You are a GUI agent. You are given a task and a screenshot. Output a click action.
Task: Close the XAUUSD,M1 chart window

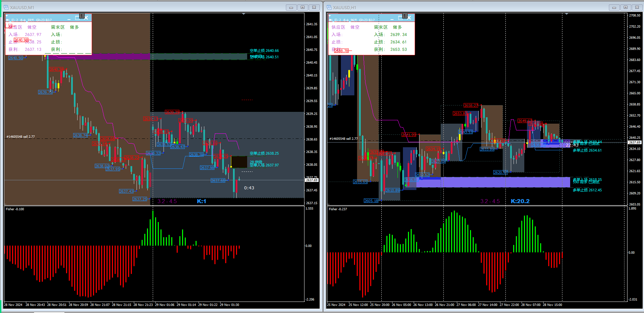click(x=314, y=7)
